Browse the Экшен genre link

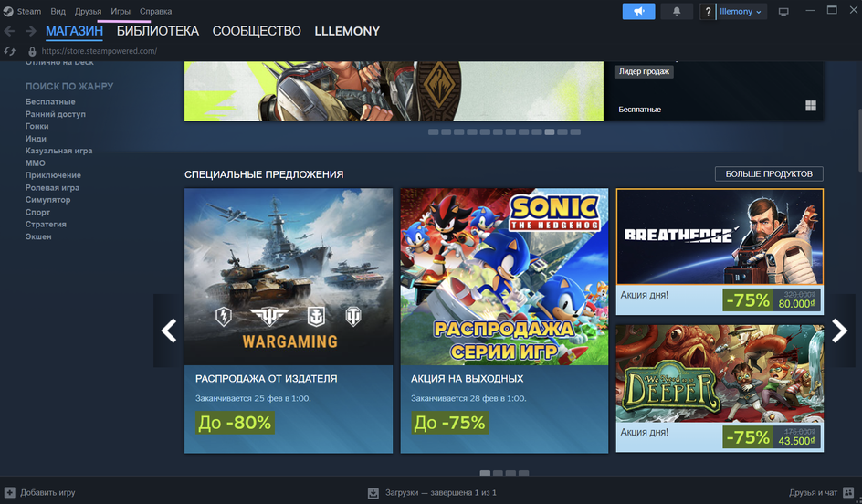point(38,236)
